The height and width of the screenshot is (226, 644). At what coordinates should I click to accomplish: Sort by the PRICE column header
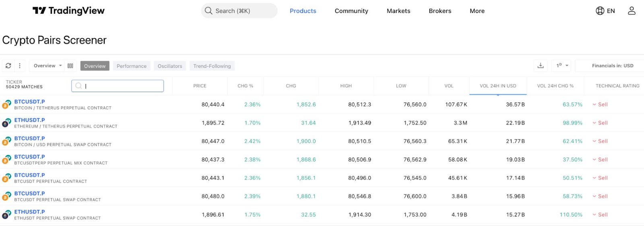(200, 86)
